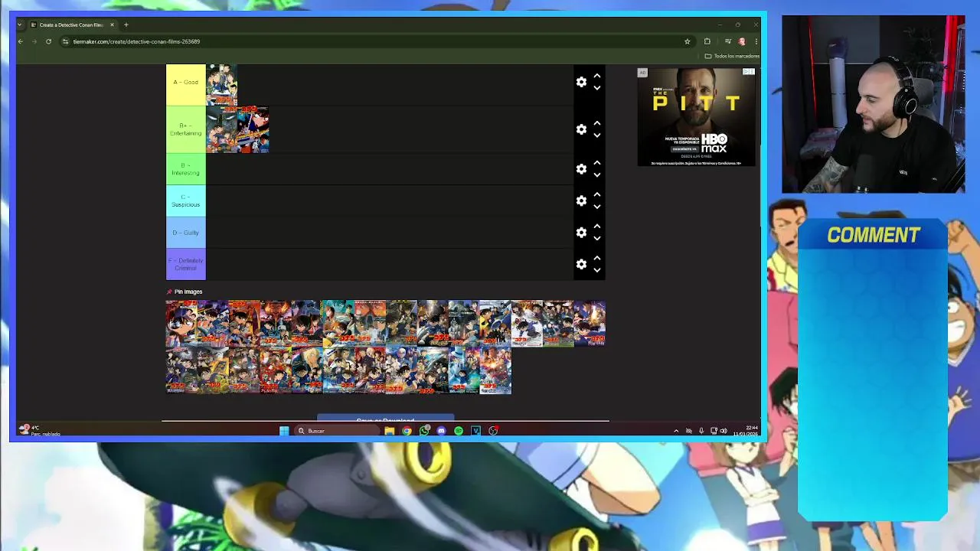Open the tab search dropdown arrow

[19, 24]
